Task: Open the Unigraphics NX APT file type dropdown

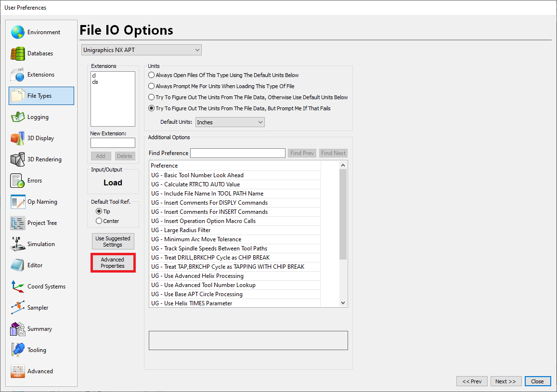Action: 142,50
